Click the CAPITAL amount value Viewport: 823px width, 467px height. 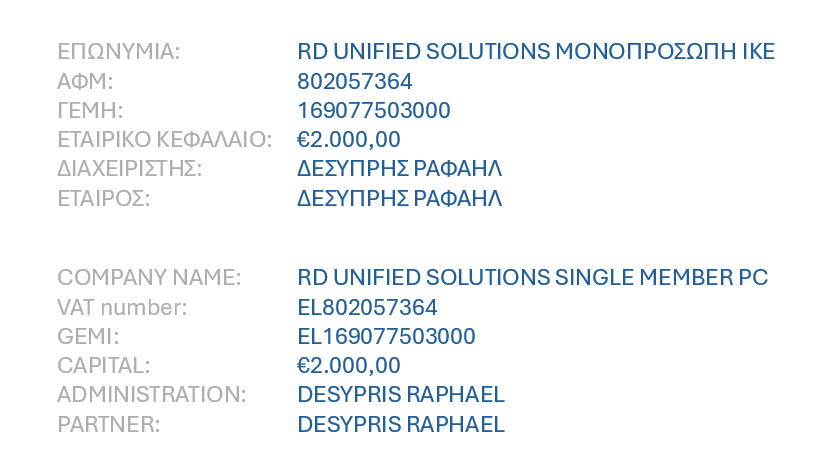point(349,365)
